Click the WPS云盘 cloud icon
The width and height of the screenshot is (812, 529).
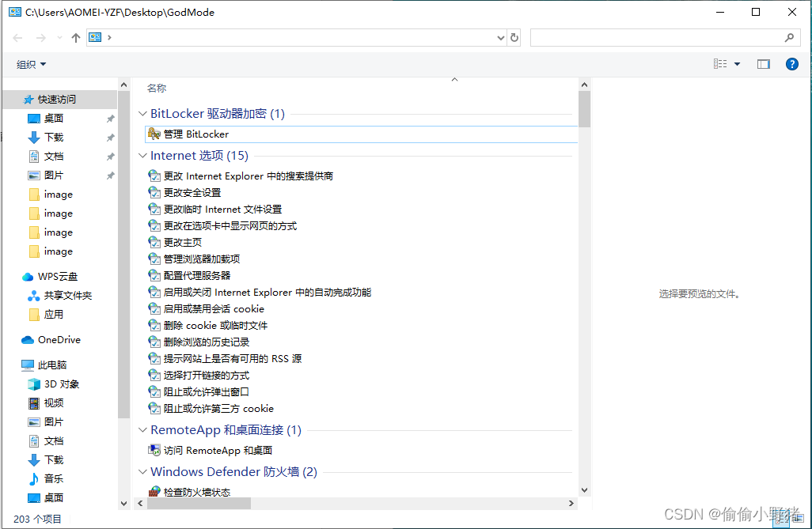click(28, 277)
